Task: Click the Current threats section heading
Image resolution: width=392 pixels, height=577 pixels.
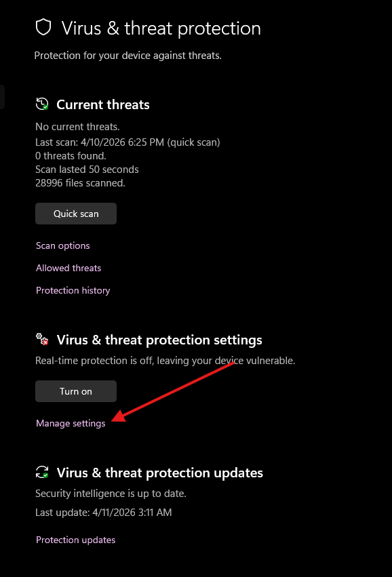Action: coord(102,104)
